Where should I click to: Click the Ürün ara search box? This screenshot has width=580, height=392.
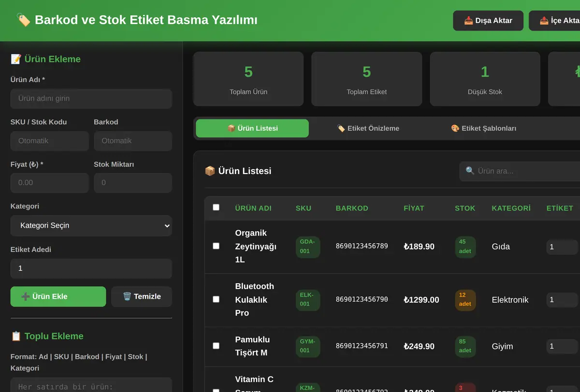tap(520, 171)
